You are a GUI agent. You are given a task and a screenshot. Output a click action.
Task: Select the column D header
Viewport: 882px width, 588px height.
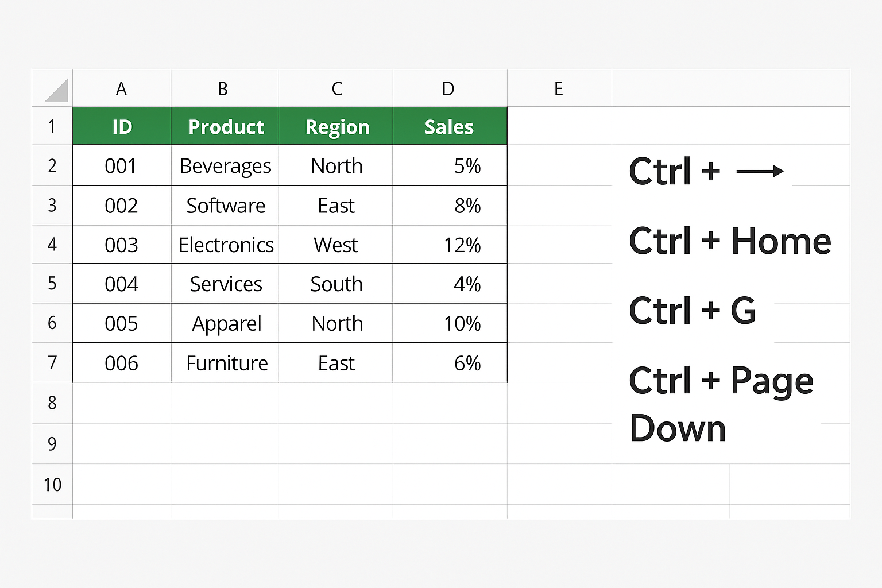[450, 88]
